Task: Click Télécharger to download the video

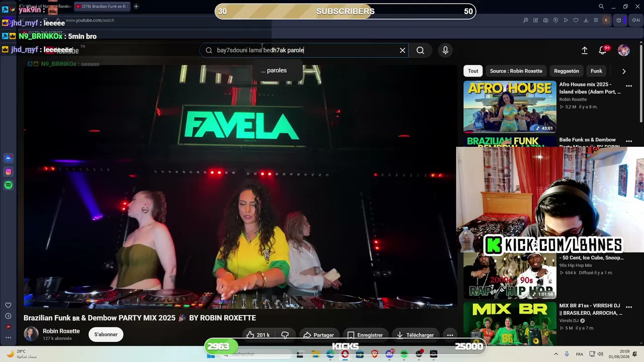Action: (415, 335)
